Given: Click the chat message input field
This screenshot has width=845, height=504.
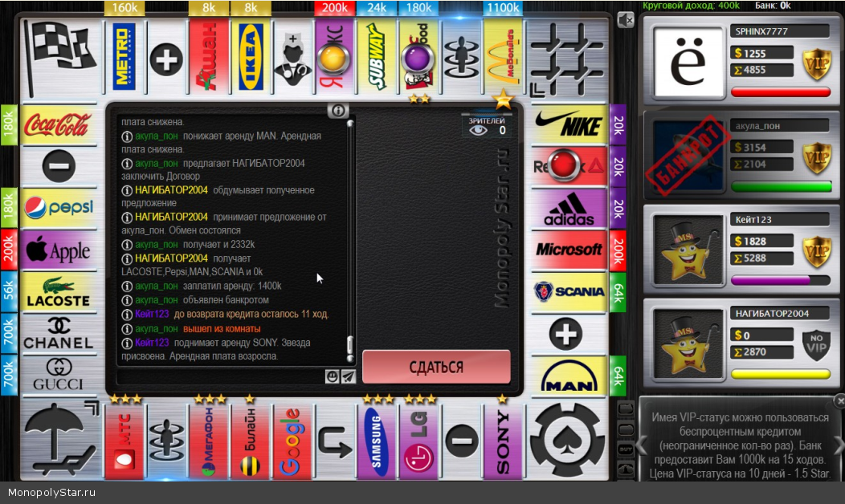Looking at the screenshot, I should coord(220,376).
